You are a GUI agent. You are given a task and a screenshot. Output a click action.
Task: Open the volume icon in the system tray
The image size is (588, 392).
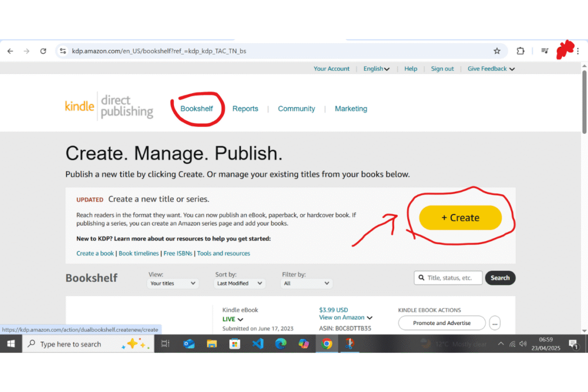click(x=523, y=344)
